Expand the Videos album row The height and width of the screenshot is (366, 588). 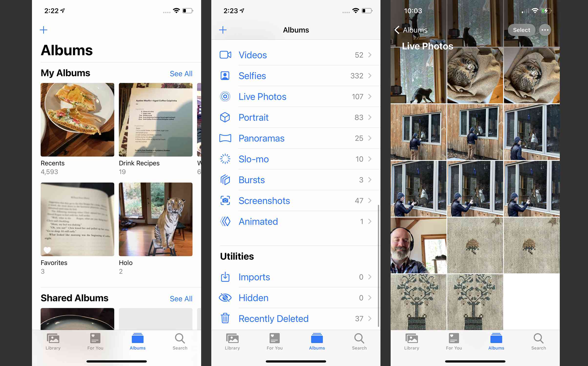369,54
